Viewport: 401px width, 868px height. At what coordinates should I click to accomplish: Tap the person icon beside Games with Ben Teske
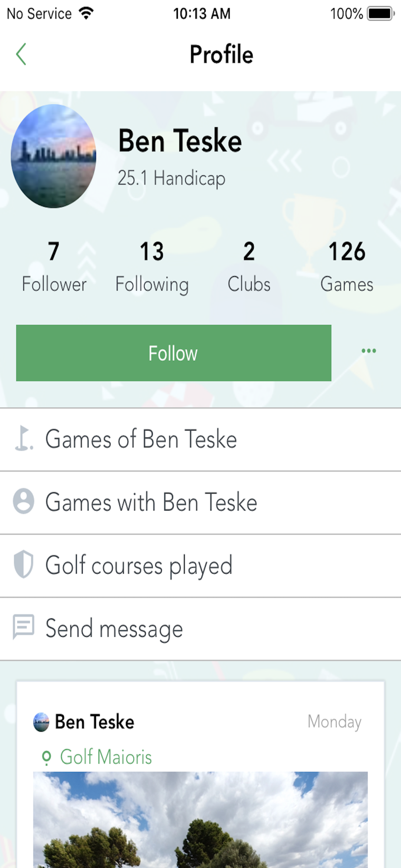[x=23, y=502]
